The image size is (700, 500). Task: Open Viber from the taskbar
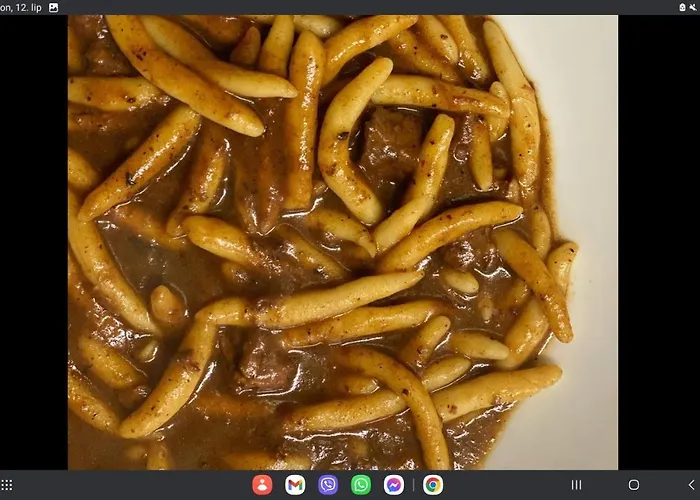click(x=328, y=485)
